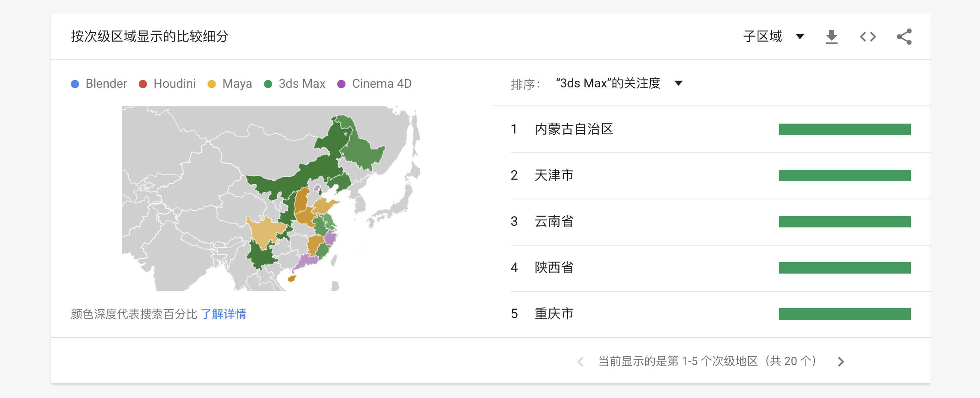Viewport: 980px width, 398px height.
Task: Click the 陕西省 row label
Action: [554, 267]
